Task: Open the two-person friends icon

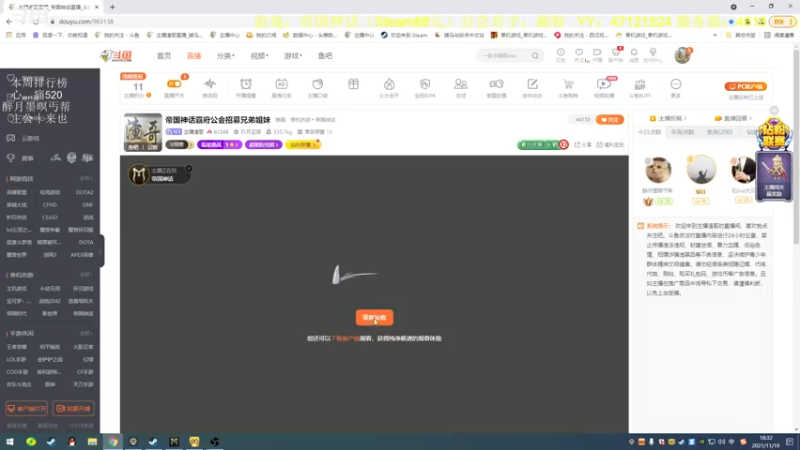Action: coord(460,84)
